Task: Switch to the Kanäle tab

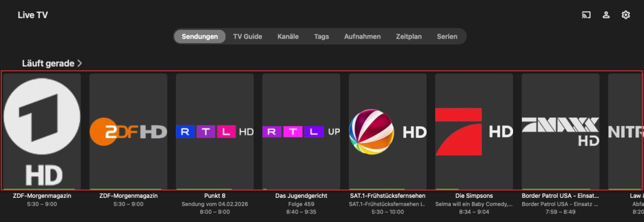Action: point(288,36)
